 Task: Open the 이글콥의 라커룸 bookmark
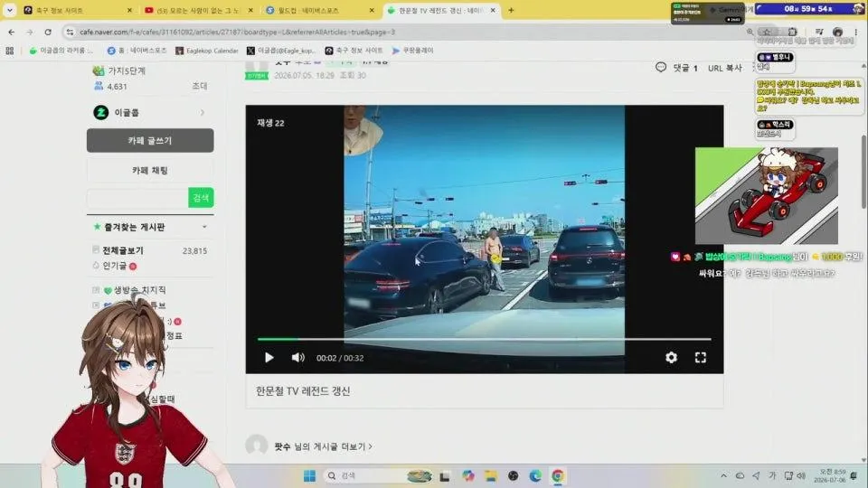pos(61,51)
